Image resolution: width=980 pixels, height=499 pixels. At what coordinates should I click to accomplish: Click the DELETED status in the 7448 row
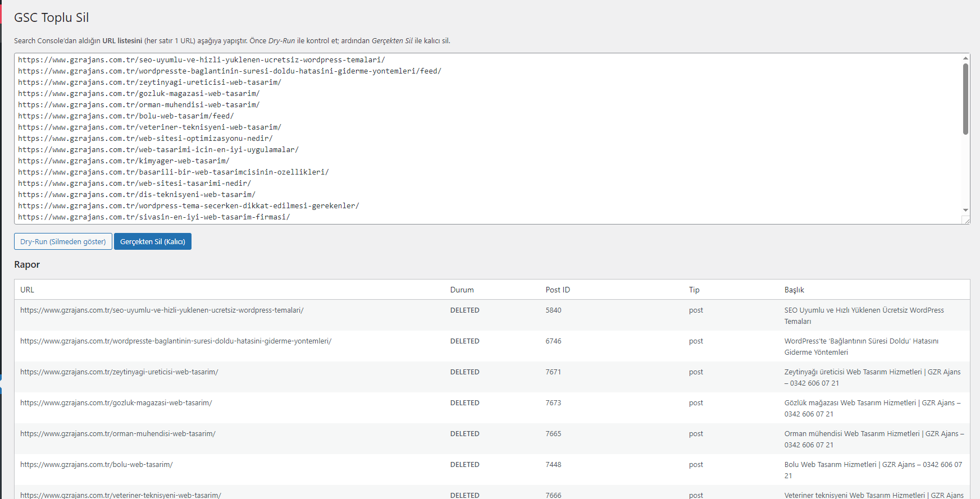(x=465, y=464)
